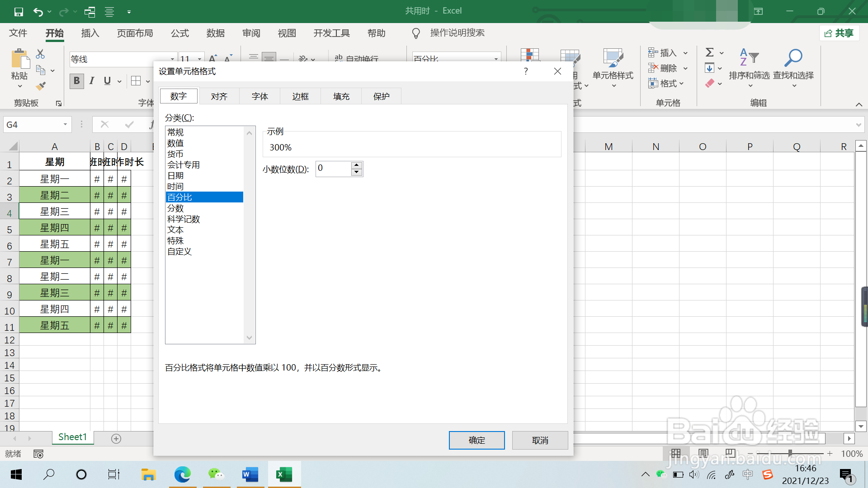Click the 取消 button
The image size is (868, 488).
tap(540, 440)
